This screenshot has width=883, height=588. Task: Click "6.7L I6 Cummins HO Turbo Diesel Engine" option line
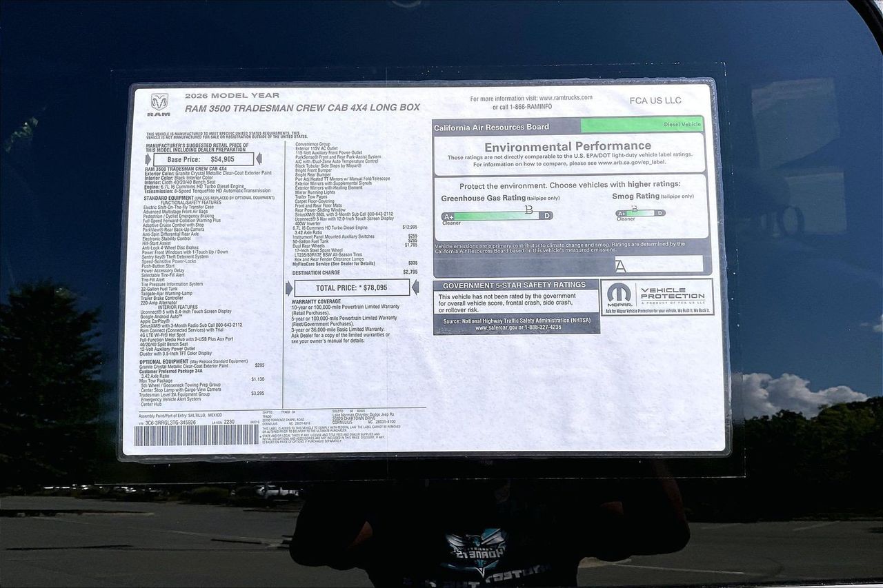pyautogui.click(x=331, y=227)
